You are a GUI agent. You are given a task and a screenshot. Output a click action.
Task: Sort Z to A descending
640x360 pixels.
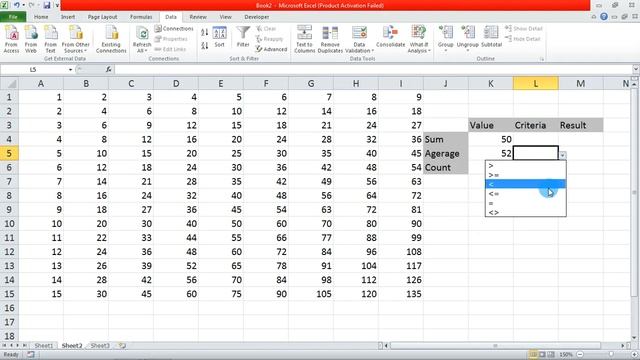(x=204, y=45)
